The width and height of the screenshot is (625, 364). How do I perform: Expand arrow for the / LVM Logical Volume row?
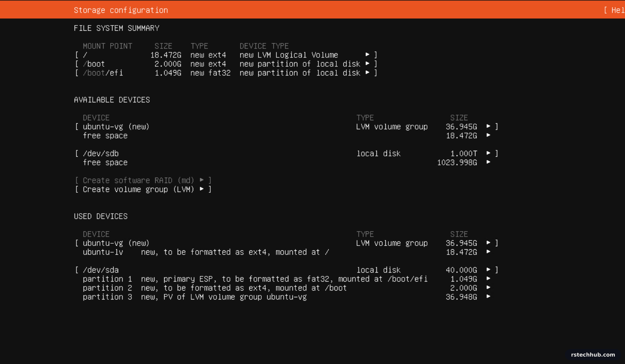click(367, 55)
